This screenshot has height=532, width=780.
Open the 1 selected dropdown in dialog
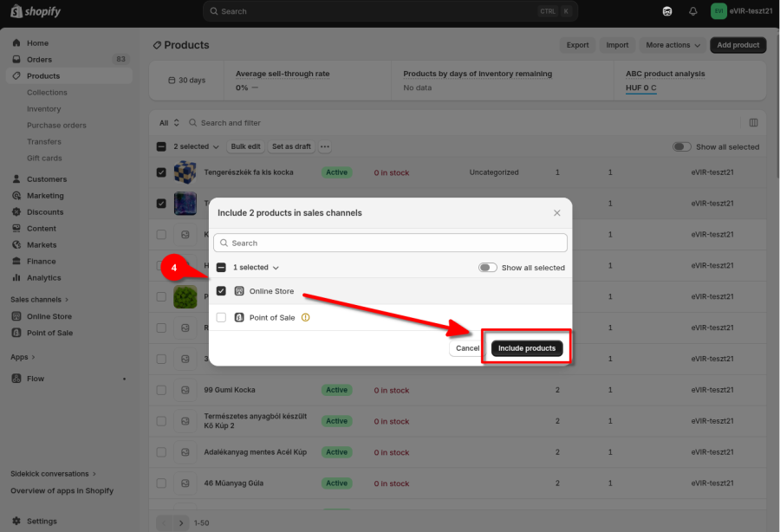click(x=256, y=268)
